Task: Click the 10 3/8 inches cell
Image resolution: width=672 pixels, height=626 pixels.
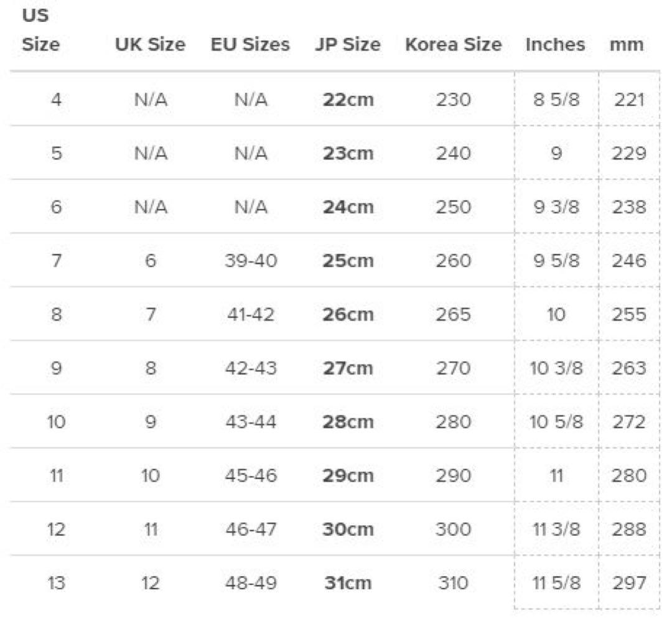Action: (x=556, y=368)
